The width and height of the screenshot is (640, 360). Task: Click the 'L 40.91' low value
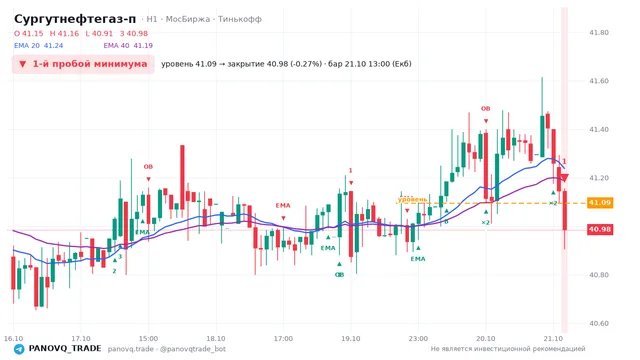[x=99, y=33]
